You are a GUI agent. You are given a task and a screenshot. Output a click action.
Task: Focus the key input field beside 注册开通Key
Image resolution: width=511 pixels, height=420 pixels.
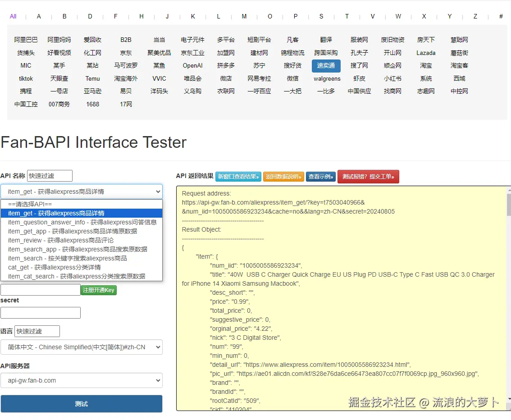point(41,290)
